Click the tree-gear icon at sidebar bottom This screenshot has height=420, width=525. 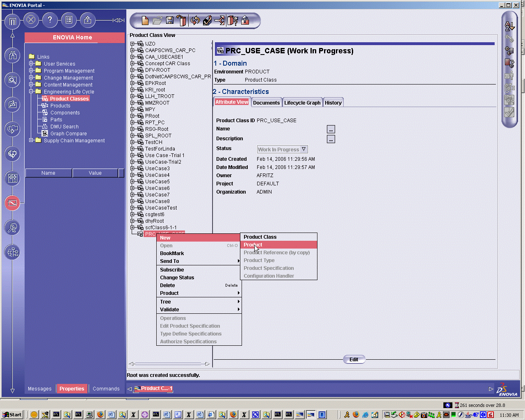(12, 252)
